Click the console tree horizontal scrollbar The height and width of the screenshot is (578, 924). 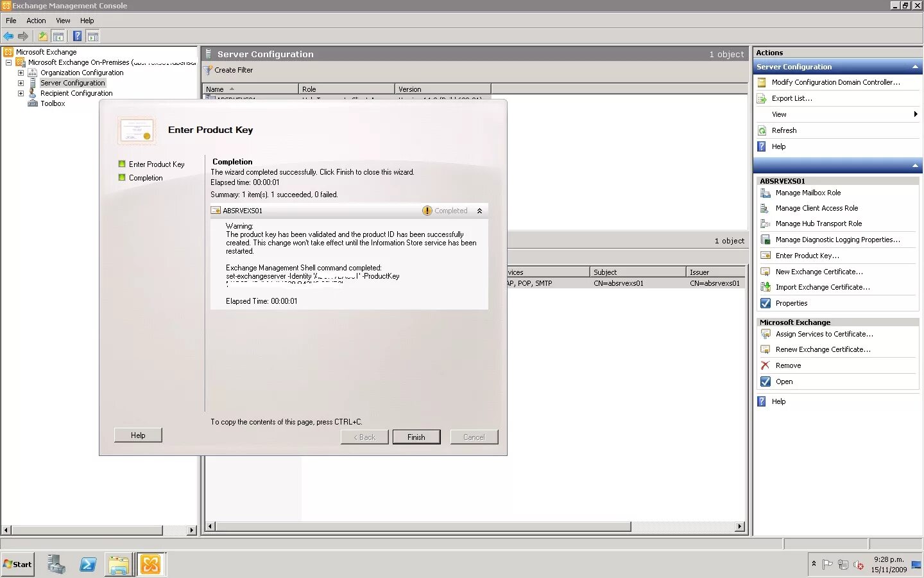[x=87, y=530]
